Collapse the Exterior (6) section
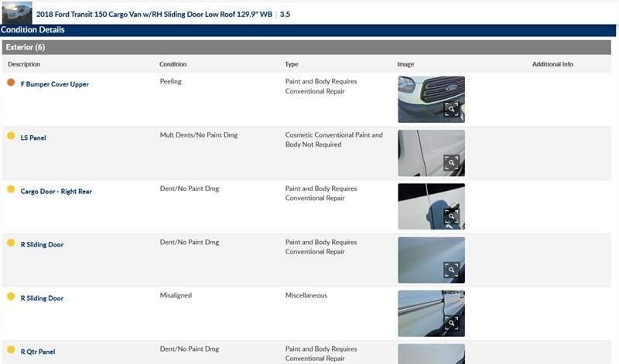This screenshot has width=619, height=364. tap(26, 47)
